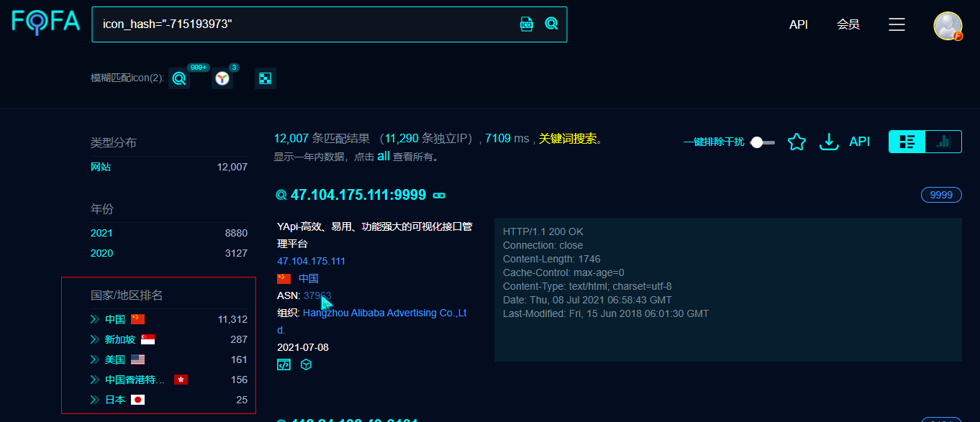
Task: Expand the 美国 country entry
Action: pos(95,359)
